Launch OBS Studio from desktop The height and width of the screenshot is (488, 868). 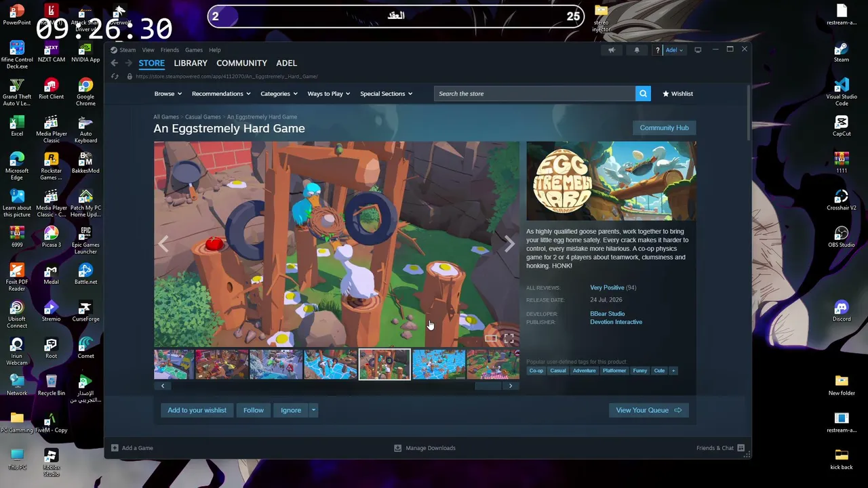pyautogui.click(x=842, y=237)
